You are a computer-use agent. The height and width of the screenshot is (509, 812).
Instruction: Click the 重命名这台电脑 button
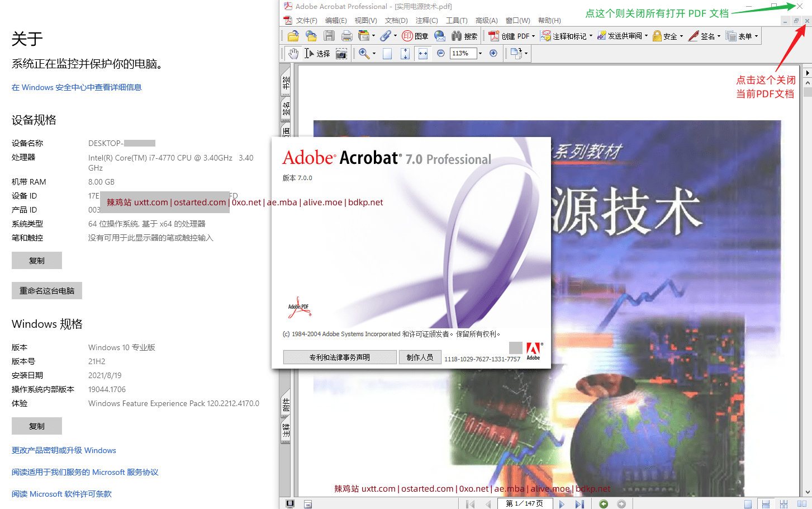pyautogui.click(x=47, y=291)
